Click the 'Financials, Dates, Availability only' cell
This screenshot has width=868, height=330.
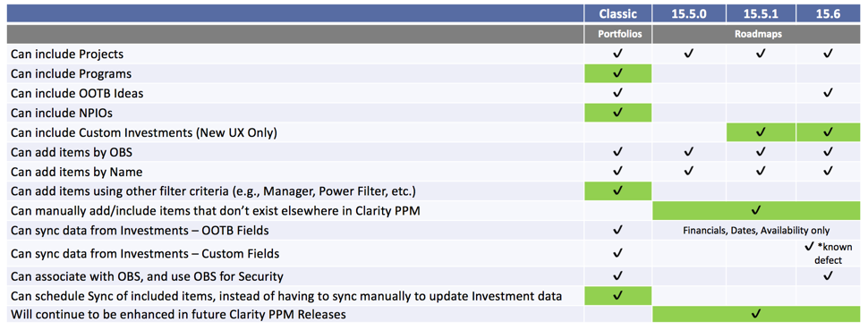click(x=756, y=230)
